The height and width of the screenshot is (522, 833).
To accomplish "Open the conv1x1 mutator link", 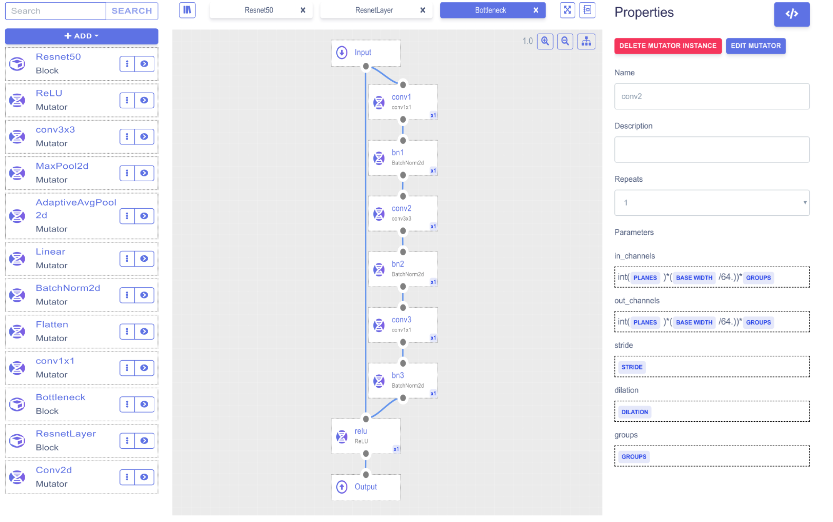I will pos(55,361).
